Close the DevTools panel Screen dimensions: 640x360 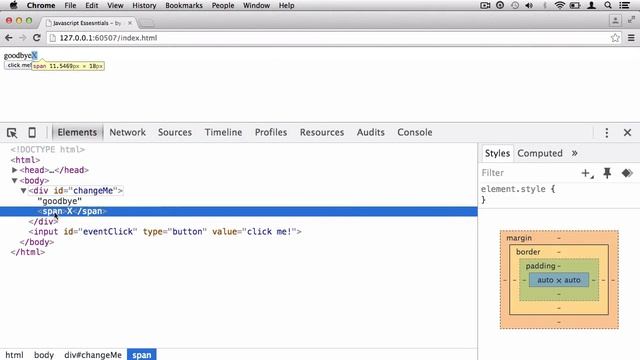click(x=627, y=133)
